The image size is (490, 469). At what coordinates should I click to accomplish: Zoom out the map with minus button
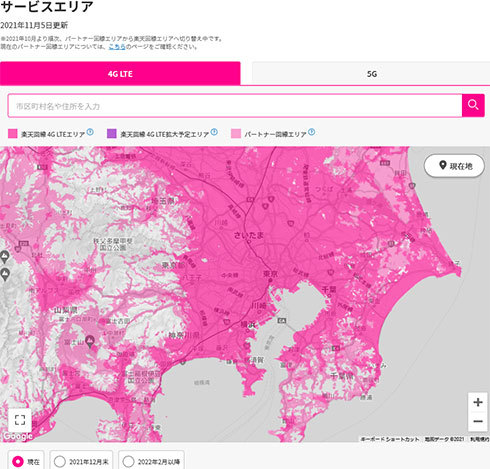(478, 421)
